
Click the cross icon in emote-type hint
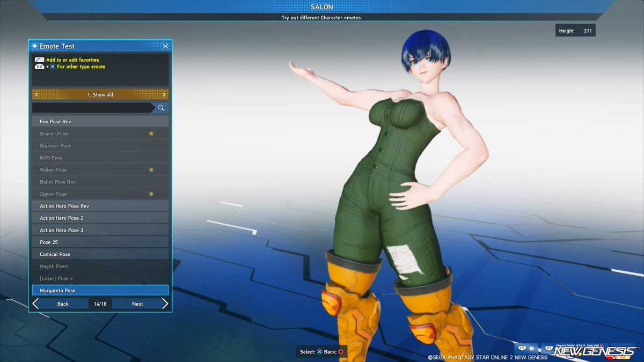(53, 67)
